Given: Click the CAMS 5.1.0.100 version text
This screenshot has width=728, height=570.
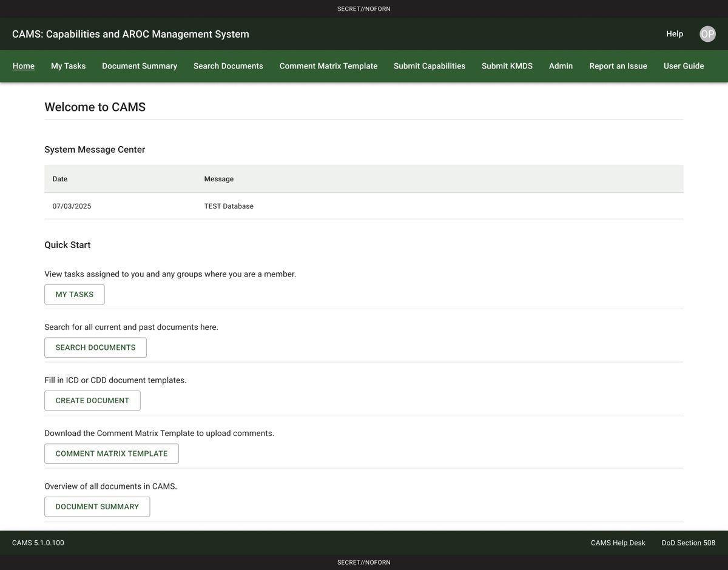Looking at the screenshot, I should 38,543.
